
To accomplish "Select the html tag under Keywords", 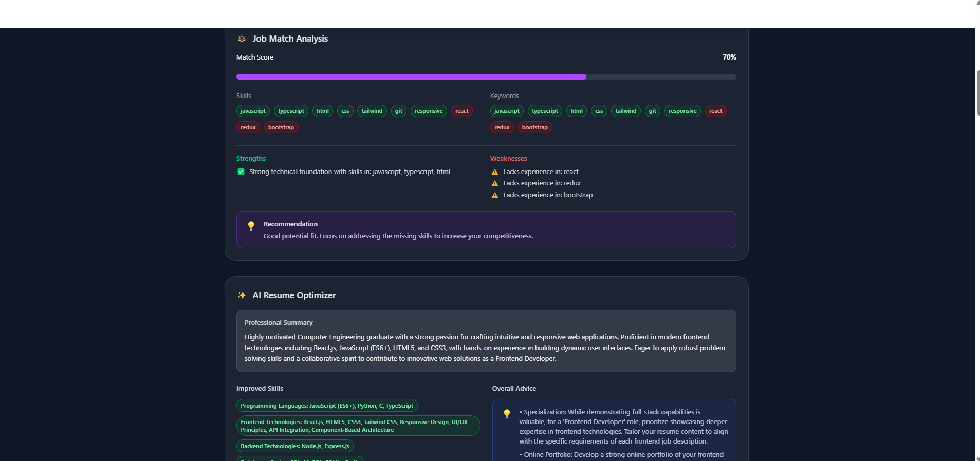I will [x=577, y=111].
